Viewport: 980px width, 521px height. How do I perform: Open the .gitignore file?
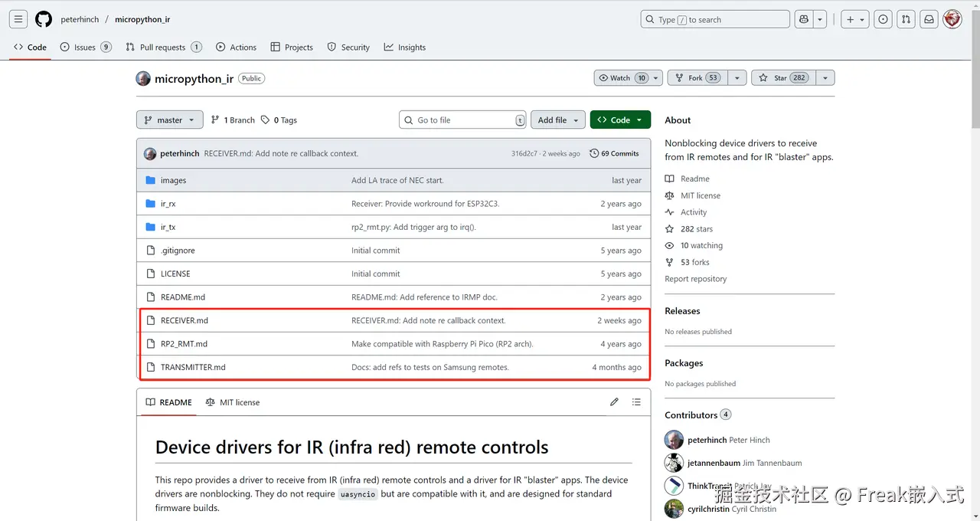pos(178,251)
